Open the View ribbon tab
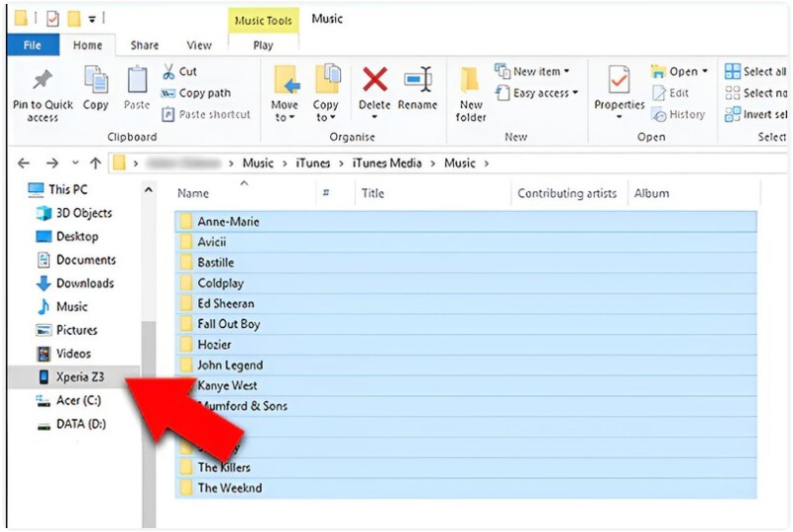This screenshot has height=532, width=793. click(199, 45)
